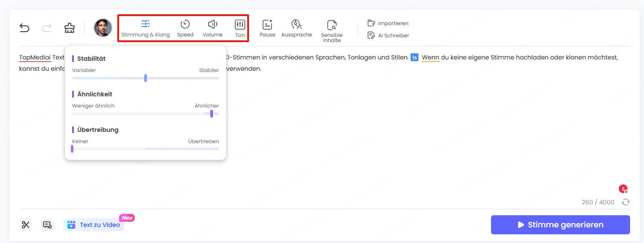
Task: Open the Volume control option
Action: click(x=212, y=28)
